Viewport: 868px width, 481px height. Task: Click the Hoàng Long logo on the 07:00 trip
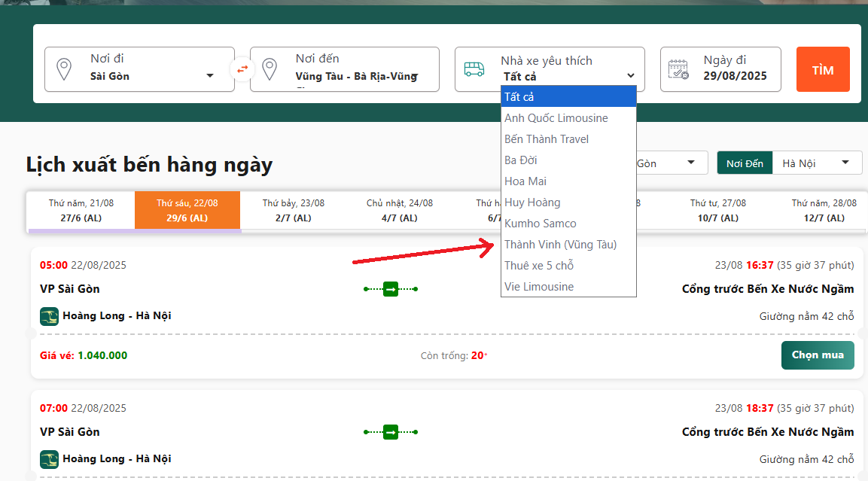coord(49,459)
